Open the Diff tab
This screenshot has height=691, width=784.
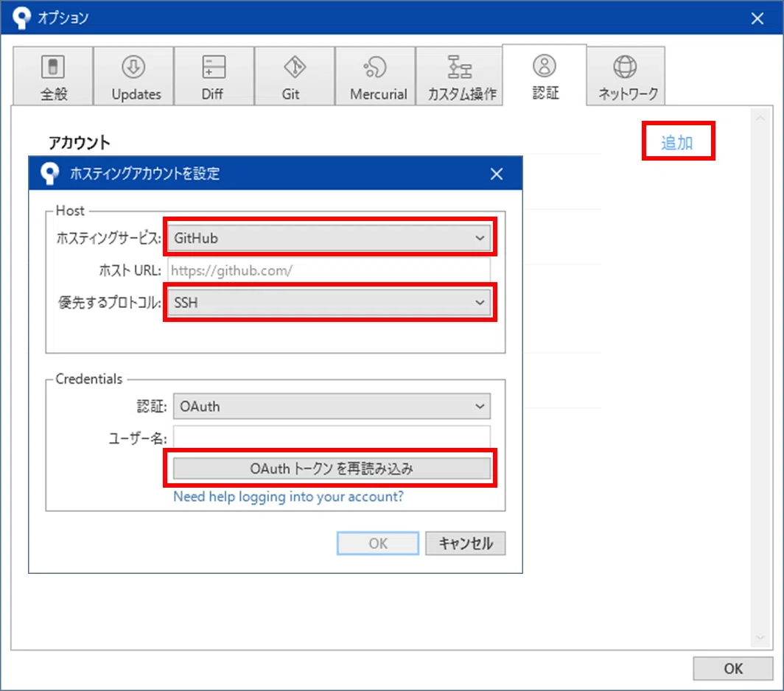point(214,77)
